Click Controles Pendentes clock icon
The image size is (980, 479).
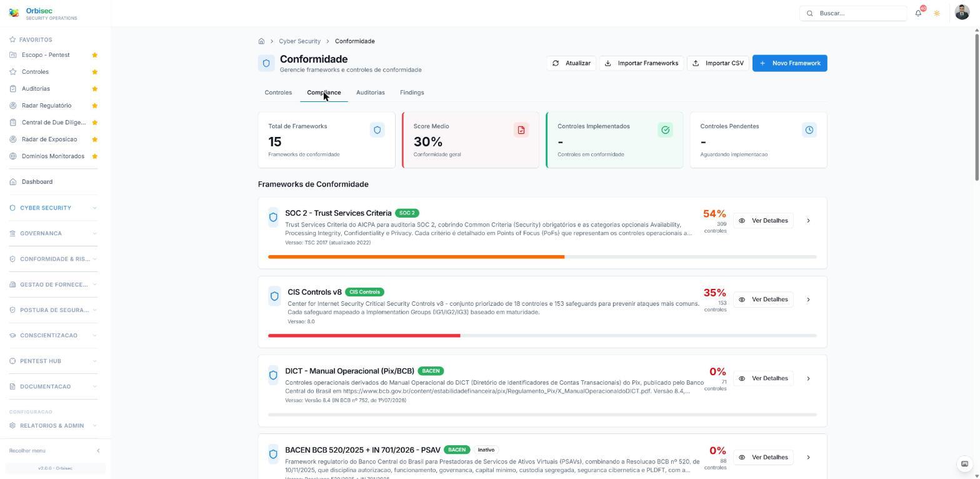point(809,130)
